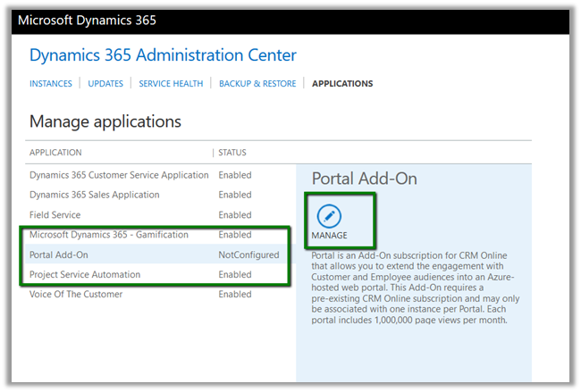Open the UPDATES tab
The image size is (581, 392).
pyautogui.click(x=105, y=84)
